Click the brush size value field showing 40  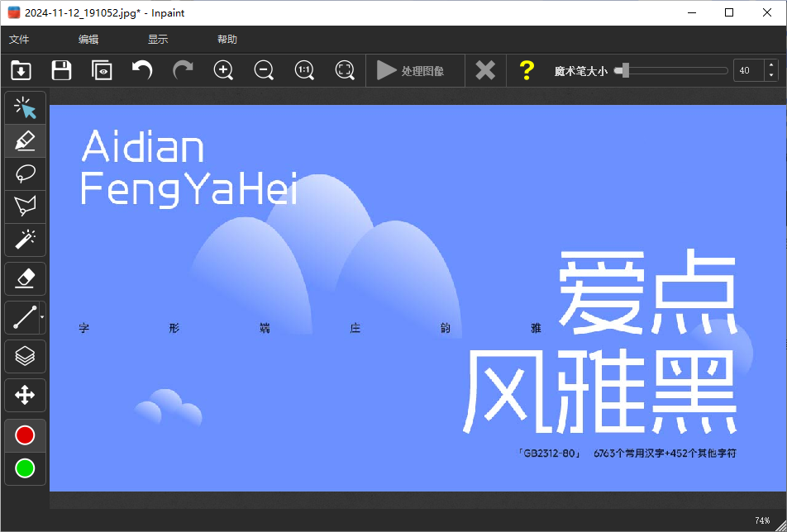point(745,70)
